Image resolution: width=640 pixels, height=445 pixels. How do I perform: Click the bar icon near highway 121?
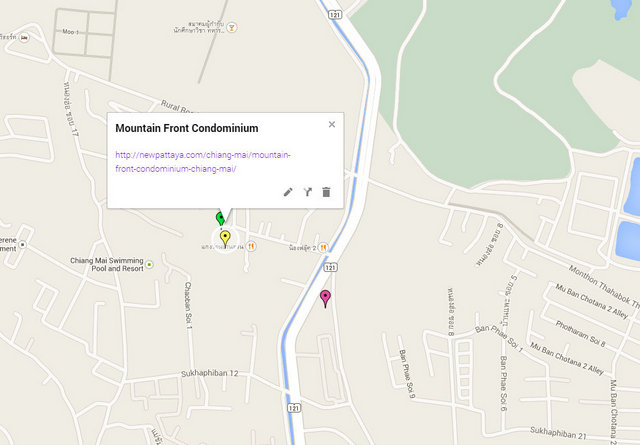(x=231, y=27)
